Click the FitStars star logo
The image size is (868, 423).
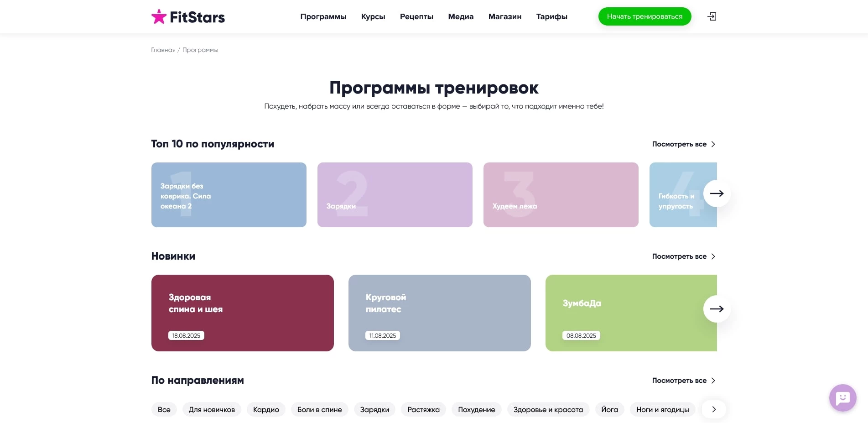coord(159,16)
